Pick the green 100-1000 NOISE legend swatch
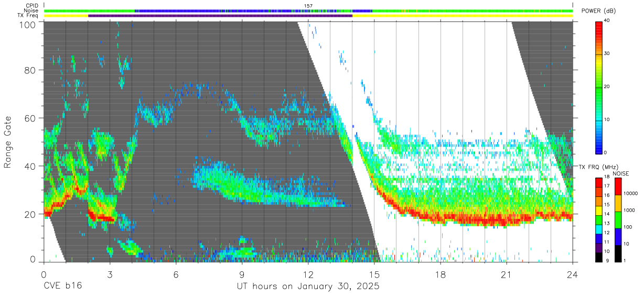This screenshot has width=644, height=297. 618,219
